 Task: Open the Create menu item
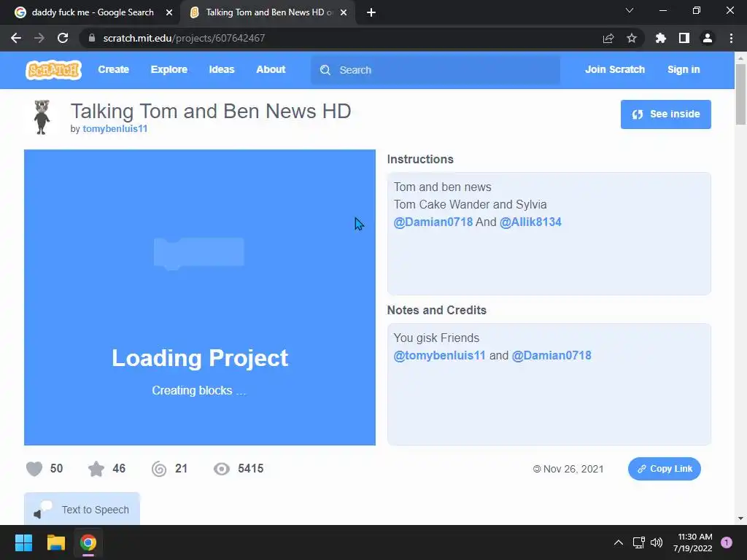[x=113, y=69]
